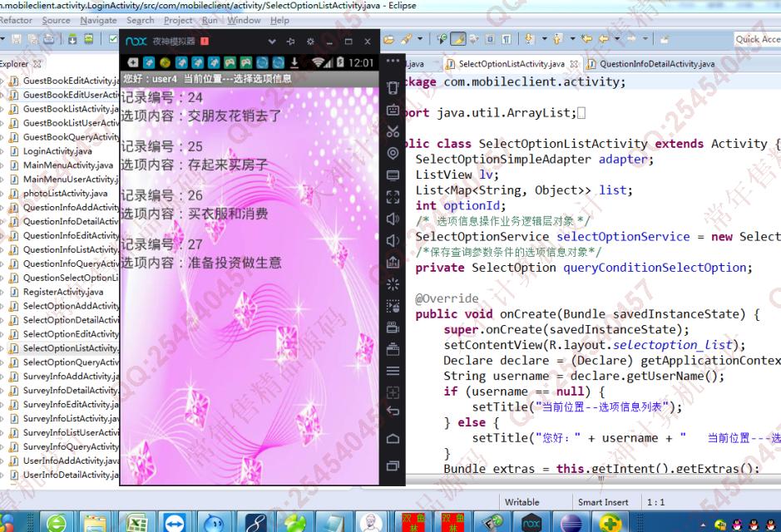Open Nox emulator settings gear
Screen dimensions: 781x532
310,42
